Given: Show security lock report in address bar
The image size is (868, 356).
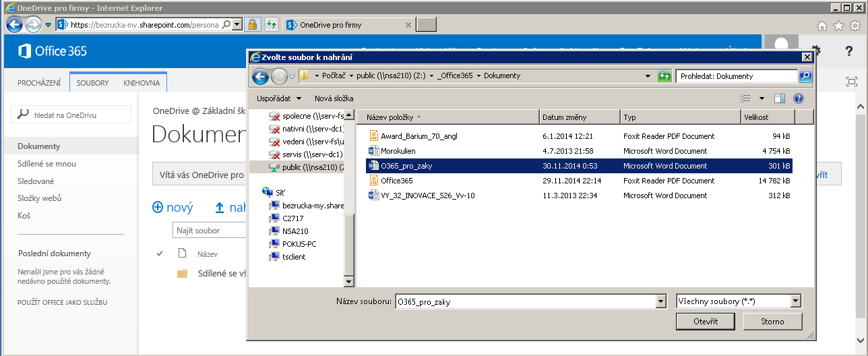Looking at the screenshot, I should coord(253,25).
